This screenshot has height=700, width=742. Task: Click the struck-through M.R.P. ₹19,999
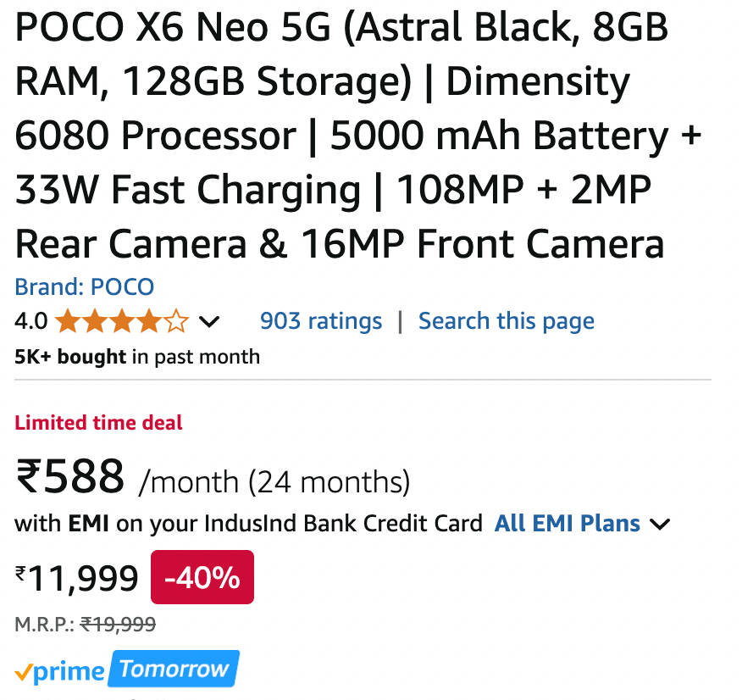117,625
